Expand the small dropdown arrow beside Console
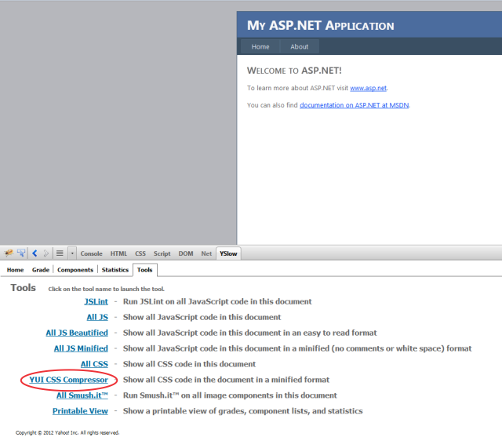 pos(72,253)
